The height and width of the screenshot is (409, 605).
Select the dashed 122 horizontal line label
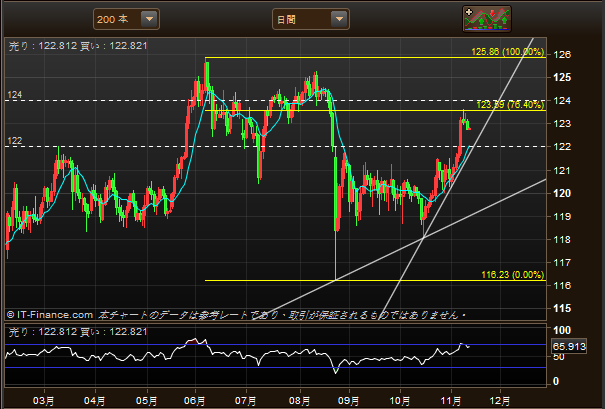tap(15, 140)
